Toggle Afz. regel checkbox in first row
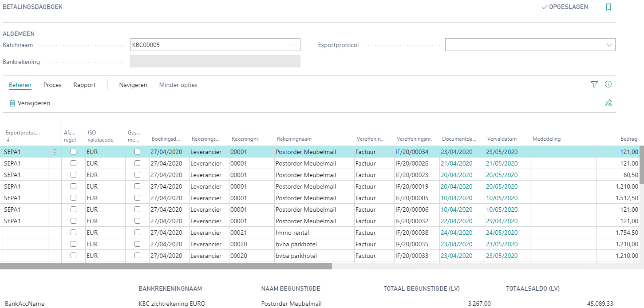 pyautogui.click(x=74, y=152)
